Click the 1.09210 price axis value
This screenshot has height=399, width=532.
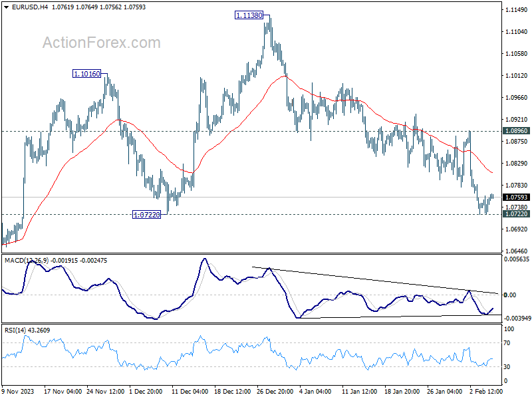click(x=517, y=120)
